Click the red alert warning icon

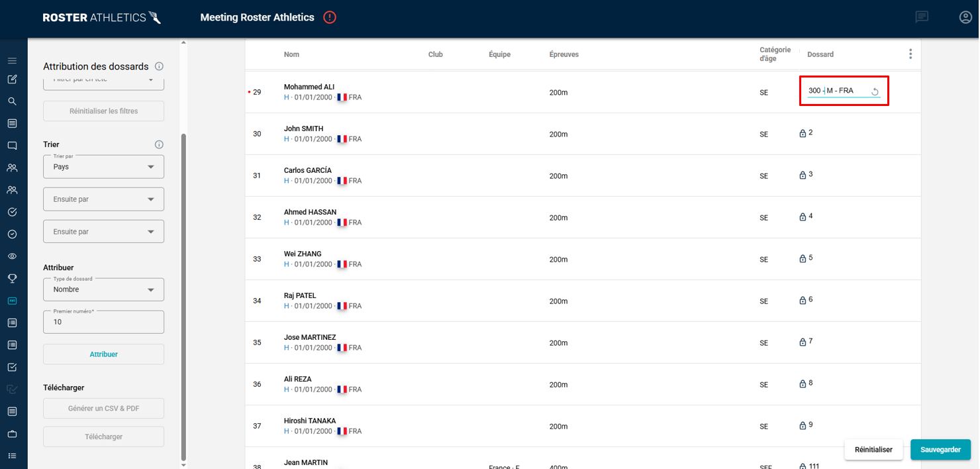click(x=330, y=17)
